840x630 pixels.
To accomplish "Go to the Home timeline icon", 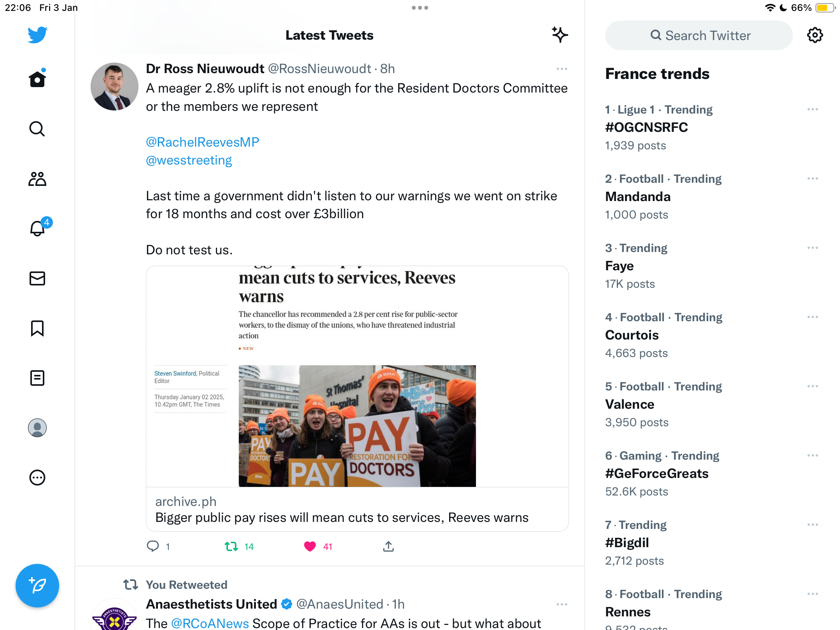I will point(37,79).
